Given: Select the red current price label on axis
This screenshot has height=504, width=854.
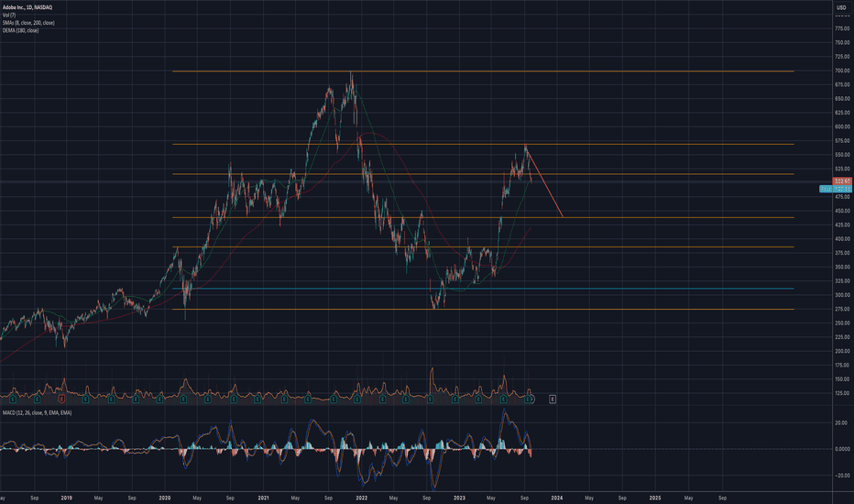Looking at the screenshot, I should tap(843, 181).
